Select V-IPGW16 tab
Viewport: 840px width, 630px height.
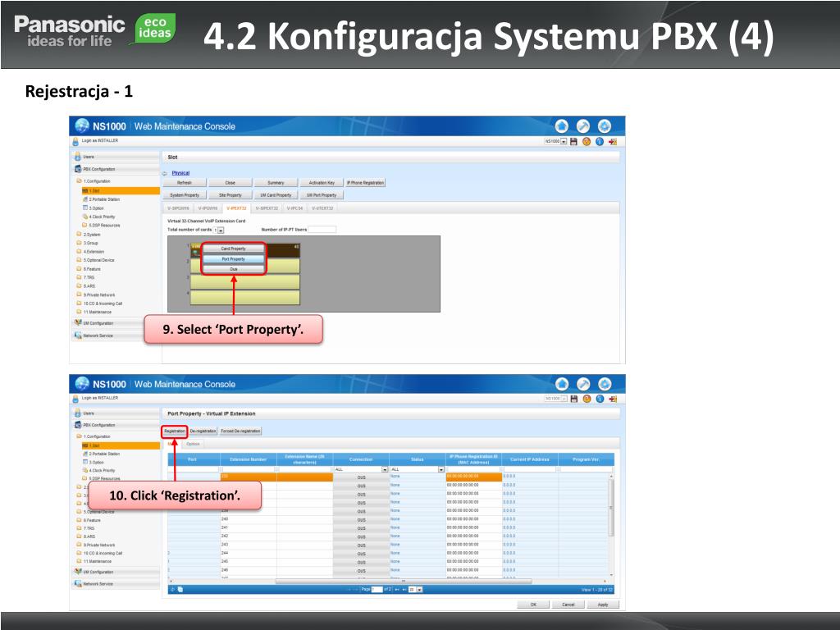208,208
